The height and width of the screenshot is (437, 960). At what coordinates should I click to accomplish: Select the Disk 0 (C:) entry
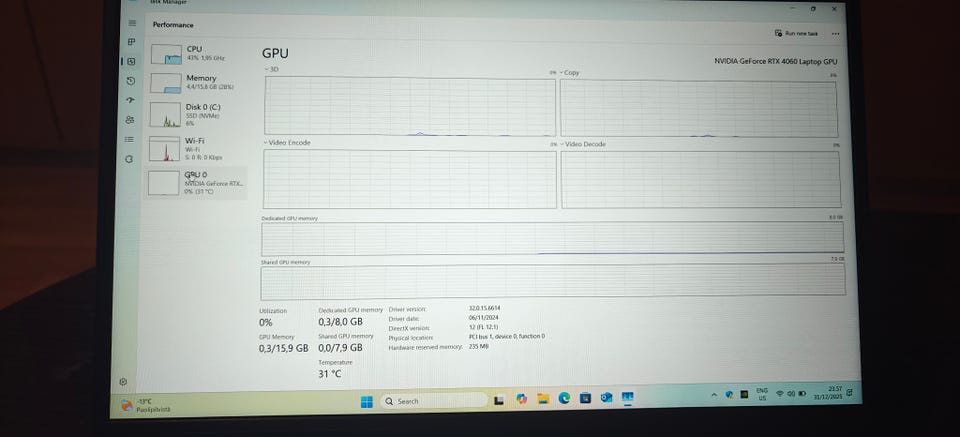(197, 114)
